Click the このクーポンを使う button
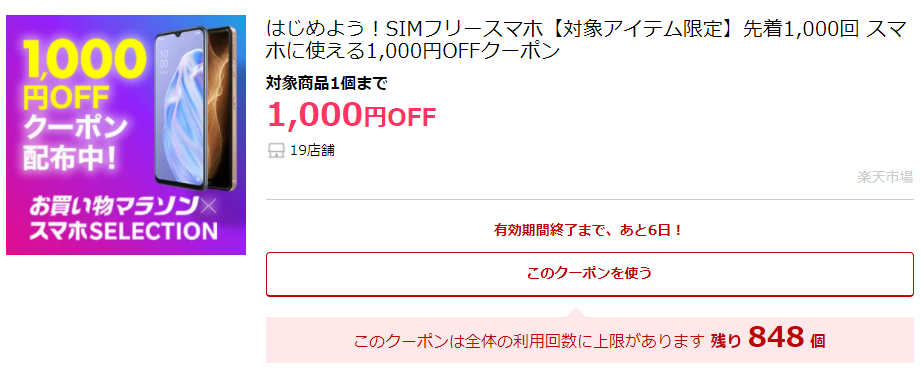This screenshot has height=381, width=921. tap(590, 274)
